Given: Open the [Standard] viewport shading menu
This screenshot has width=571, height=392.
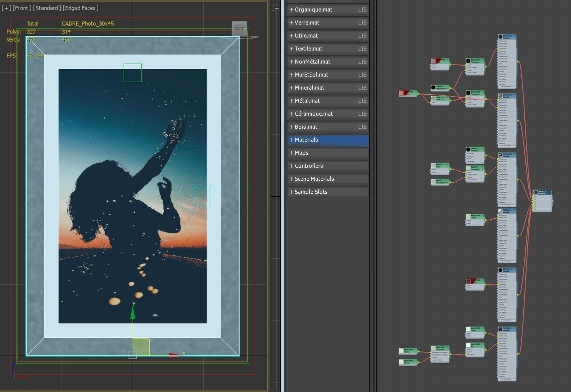Looking at the screenshot, I should coord(47,8).
